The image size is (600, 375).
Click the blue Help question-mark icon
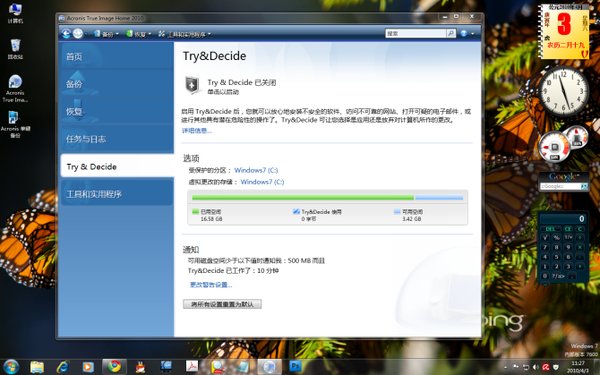tap(464, 34)
